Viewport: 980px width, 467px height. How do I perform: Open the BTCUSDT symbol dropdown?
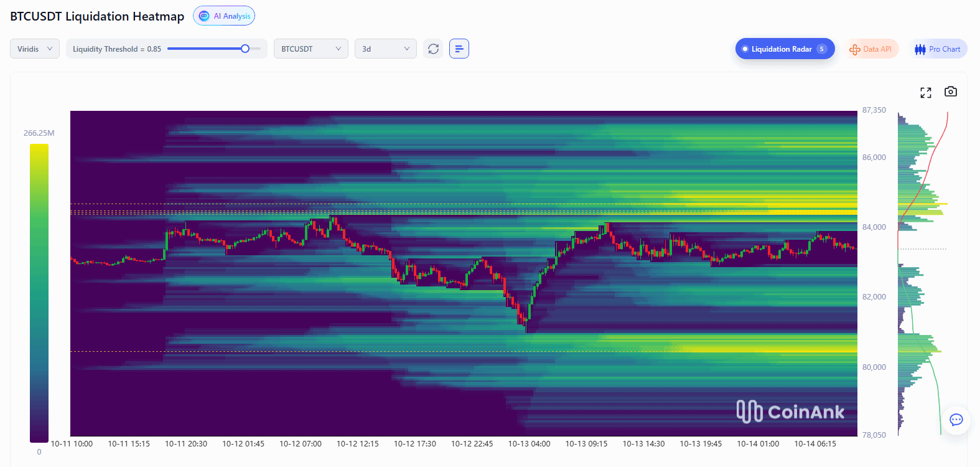point(311,49)
